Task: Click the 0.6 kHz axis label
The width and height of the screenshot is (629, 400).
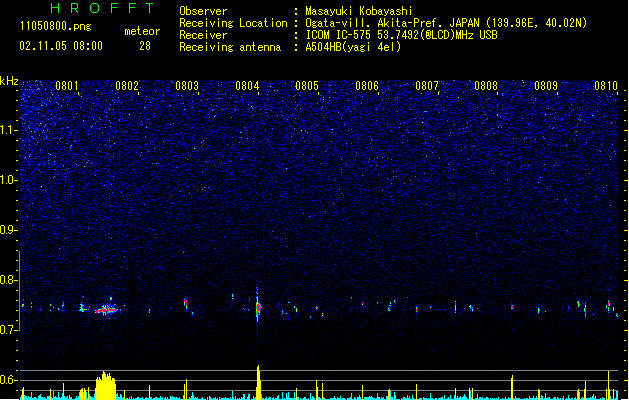Action: (x=9, y=380)
